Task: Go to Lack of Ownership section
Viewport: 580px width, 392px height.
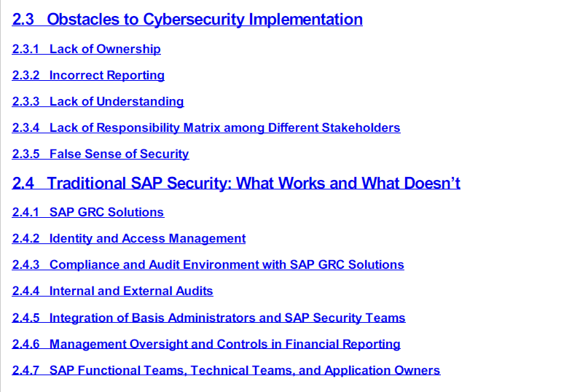Action: (105, 50)
